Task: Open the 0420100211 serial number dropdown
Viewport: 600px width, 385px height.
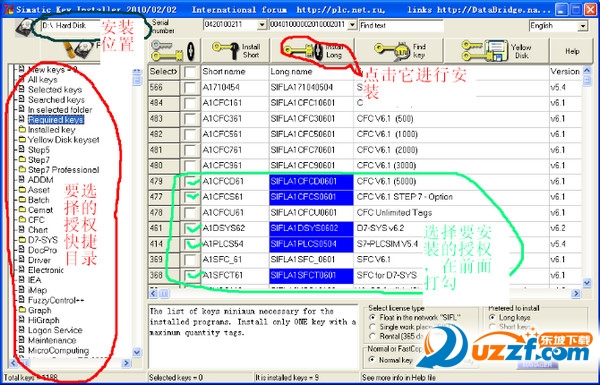Action: [262, 25]
